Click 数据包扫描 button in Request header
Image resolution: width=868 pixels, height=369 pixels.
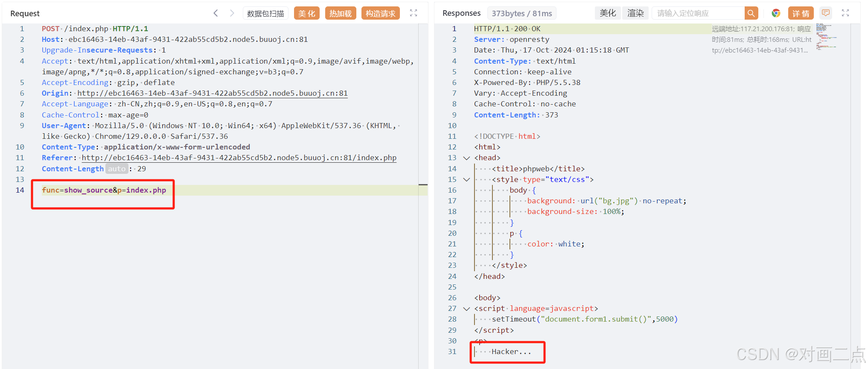coord(265,13)
